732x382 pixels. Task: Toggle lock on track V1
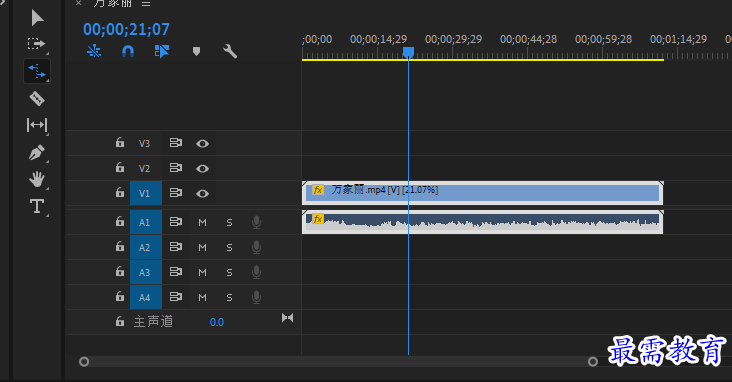(x=120, y=192)
